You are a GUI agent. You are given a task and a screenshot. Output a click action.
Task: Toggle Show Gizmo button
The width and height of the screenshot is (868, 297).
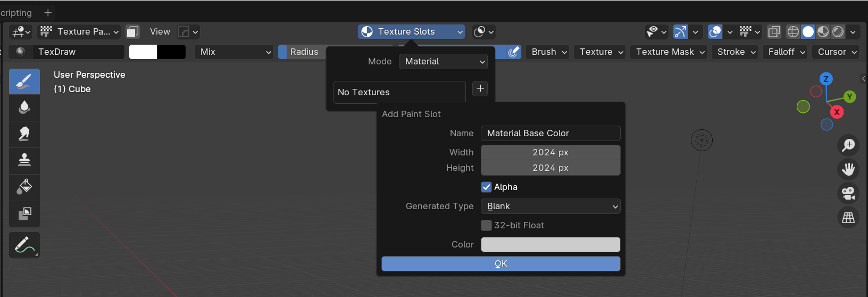click(680, 32)
